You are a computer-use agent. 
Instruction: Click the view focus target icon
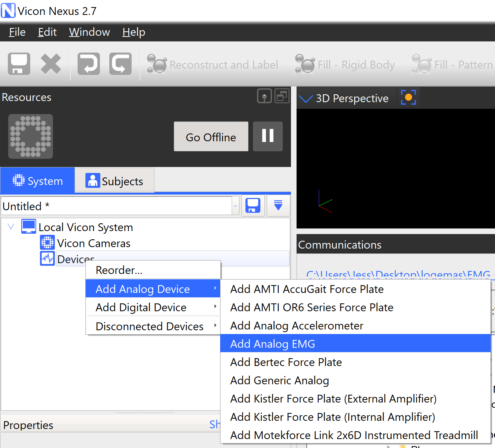408,97
